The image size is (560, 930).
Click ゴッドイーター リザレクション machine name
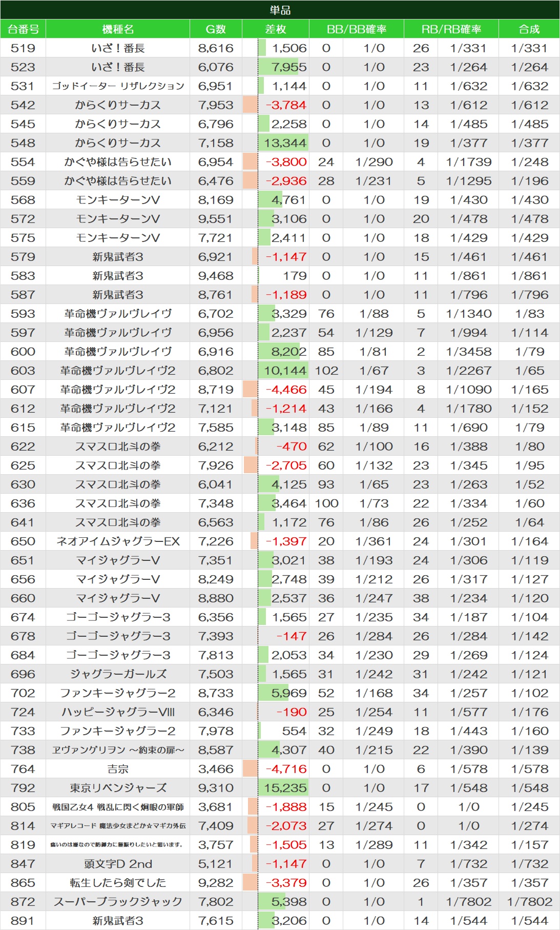point(118,86)
